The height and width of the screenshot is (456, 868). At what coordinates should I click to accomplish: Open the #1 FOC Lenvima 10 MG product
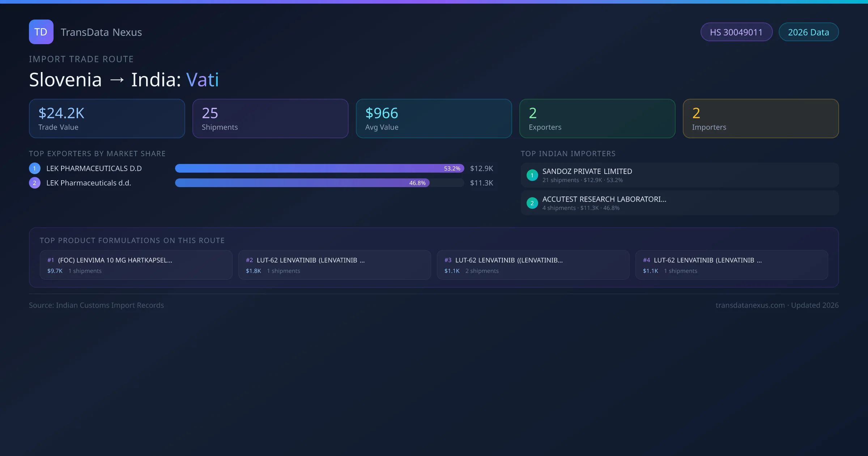(136, 265)
